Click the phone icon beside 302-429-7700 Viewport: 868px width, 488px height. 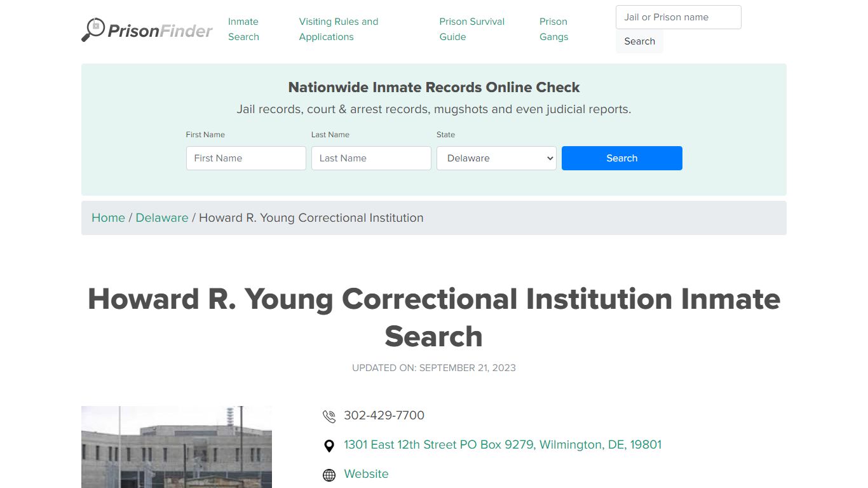coord(329,416)
